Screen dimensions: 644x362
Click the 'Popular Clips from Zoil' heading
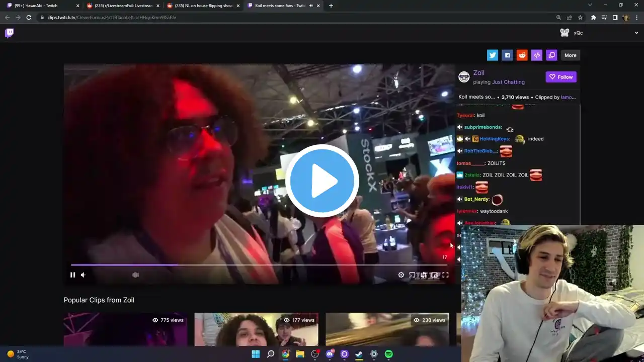pos(99,300)
